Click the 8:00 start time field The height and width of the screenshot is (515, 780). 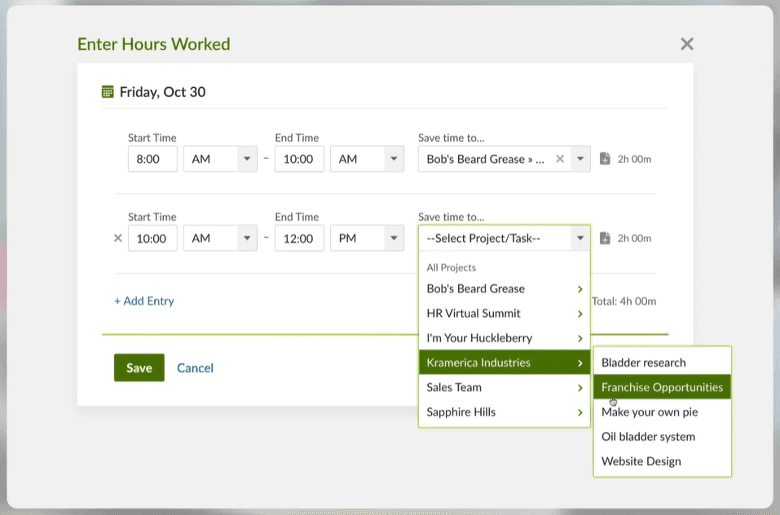[x=152, y=159]
